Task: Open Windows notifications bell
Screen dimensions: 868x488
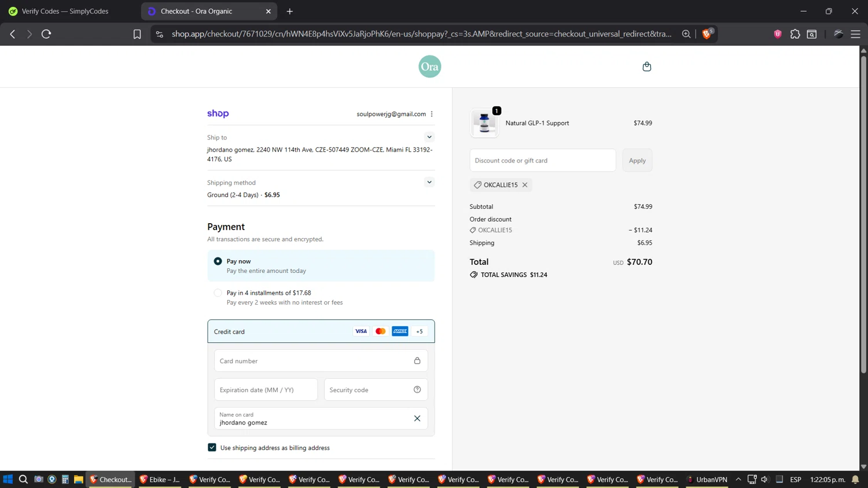Action: [x=855, y=479]
